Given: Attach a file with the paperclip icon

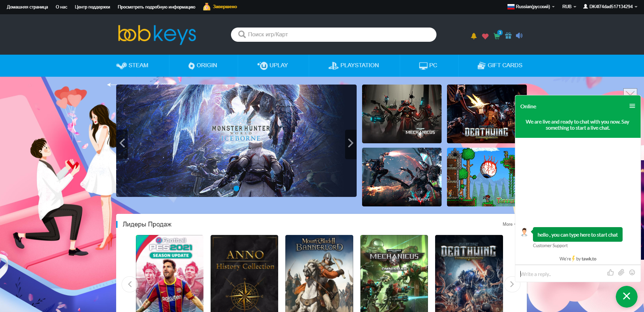Looking at the screenshot, I should (x=621, y=272).
